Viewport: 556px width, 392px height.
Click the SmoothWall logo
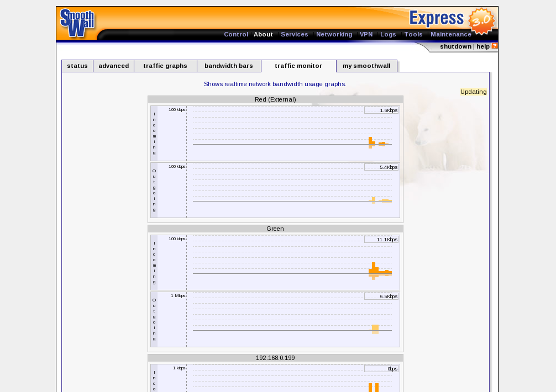point(77,23)
